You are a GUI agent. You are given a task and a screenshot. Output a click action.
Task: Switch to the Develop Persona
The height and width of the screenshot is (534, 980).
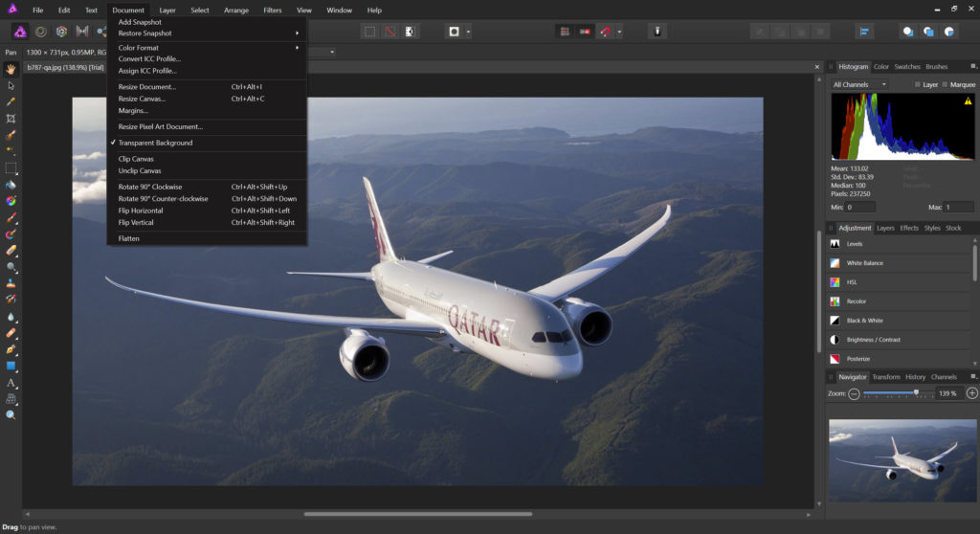pos(61,32)
